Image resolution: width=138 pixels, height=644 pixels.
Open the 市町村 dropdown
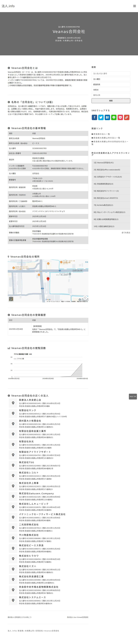tap(111, 90)
